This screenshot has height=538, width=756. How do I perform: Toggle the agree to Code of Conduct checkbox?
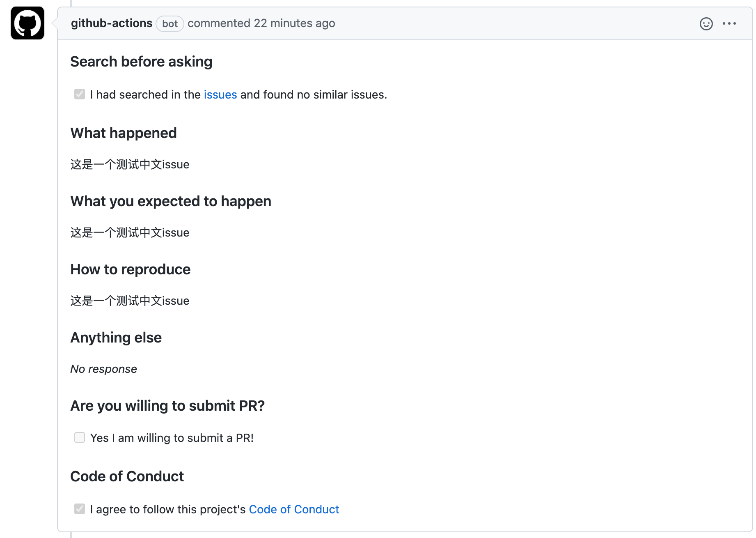pos(80,509)
